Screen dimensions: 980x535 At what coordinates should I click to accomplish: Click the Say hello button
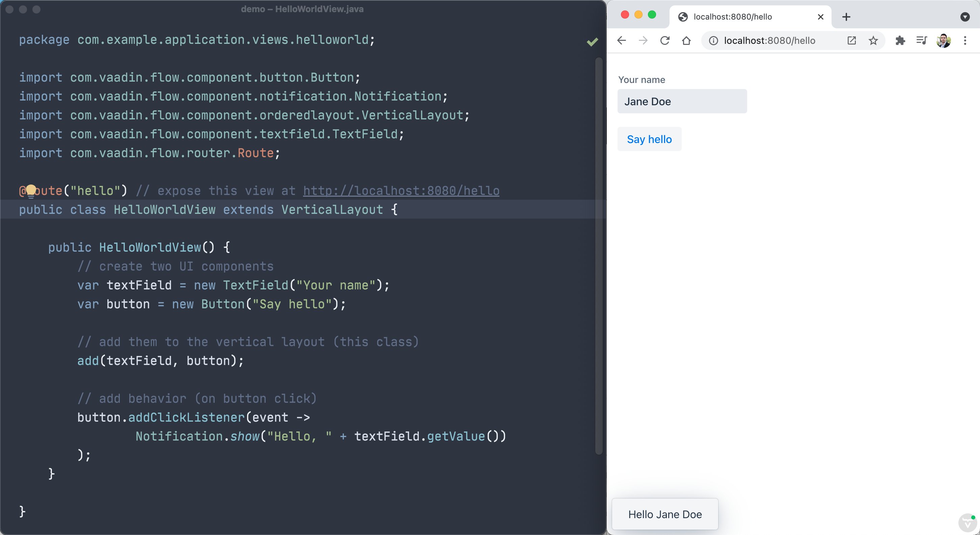pyautogui.click(x=649, y=138)
